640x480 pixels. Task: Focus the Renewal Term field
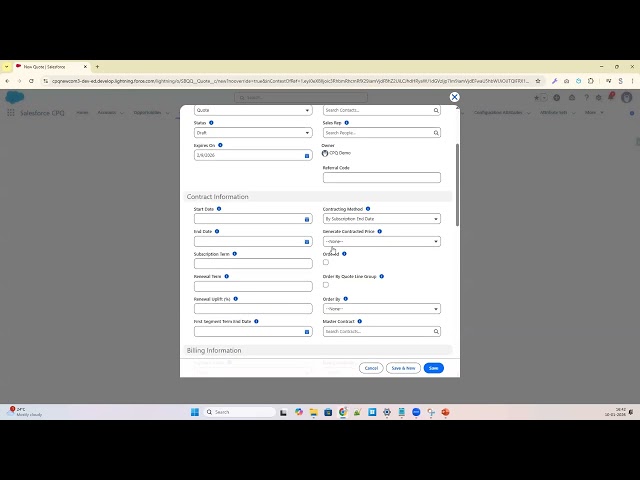(x=253, y=286)
